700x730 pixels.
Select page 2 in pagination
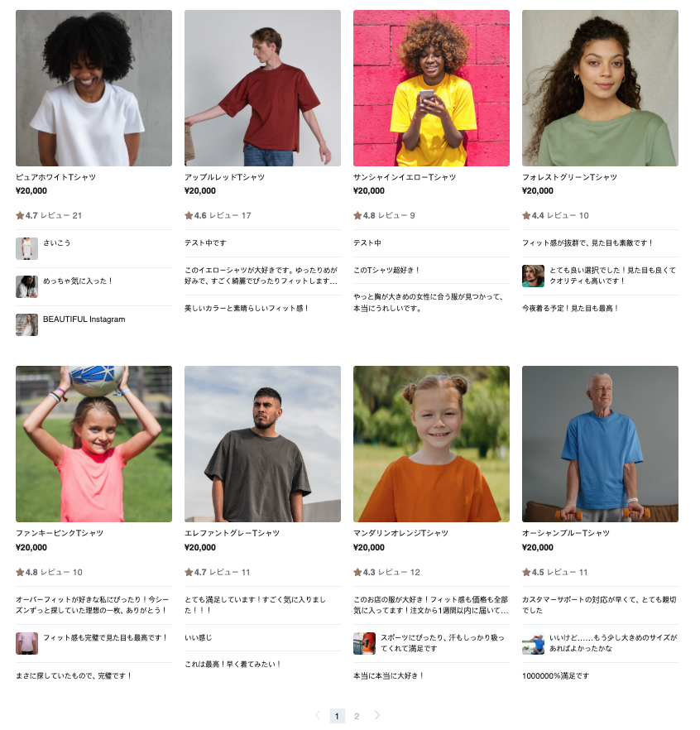tap(357, 716)
